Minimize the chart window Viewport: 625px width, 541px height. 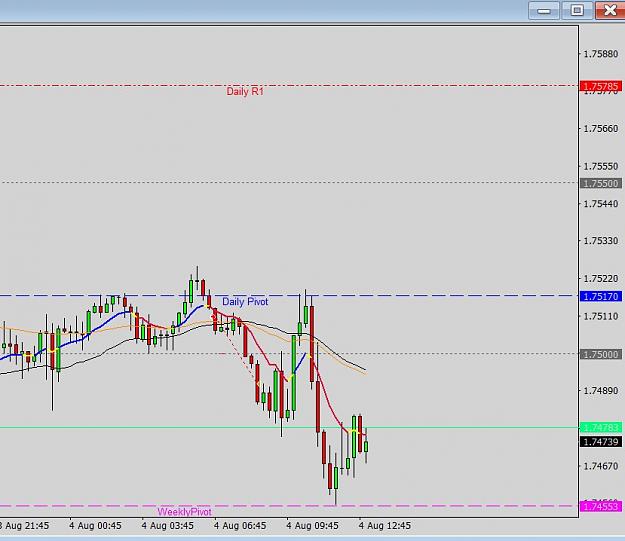point(544,11)
